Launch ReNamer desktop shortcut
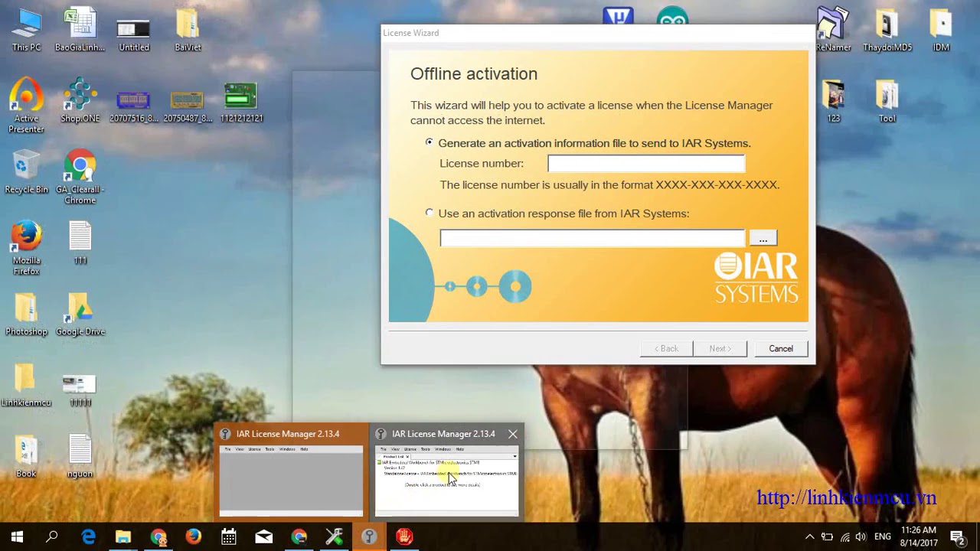This screenshot has width=980, height=551. [833, 31]
